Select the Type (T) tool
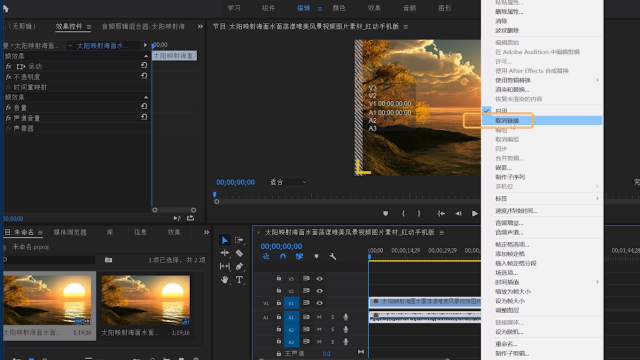Screen dimensions: 640x360 (x=239, y=280)
